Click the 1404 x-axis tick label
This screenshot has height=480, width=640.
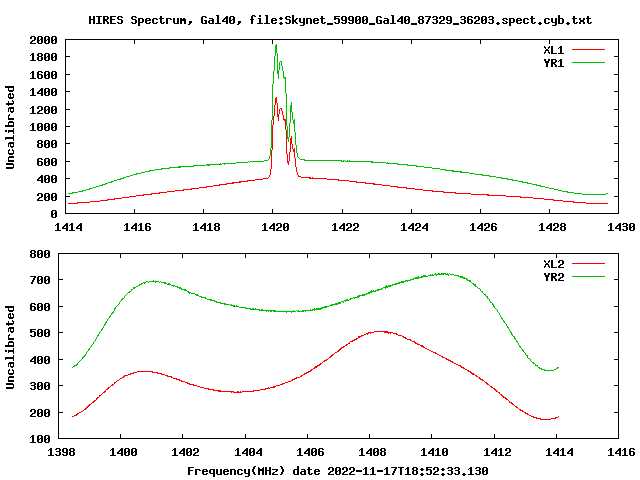[248, 452]
